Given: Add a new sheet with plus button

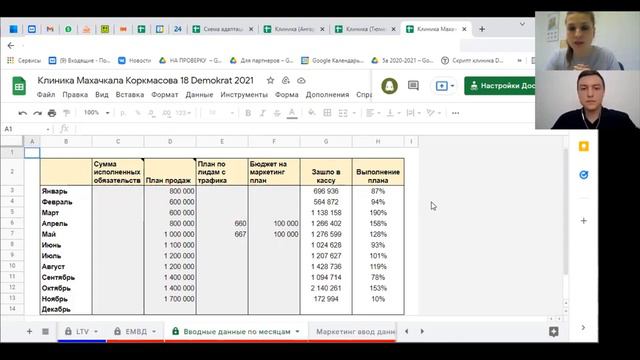Looking at the screenshot, I should pos(29,331).
